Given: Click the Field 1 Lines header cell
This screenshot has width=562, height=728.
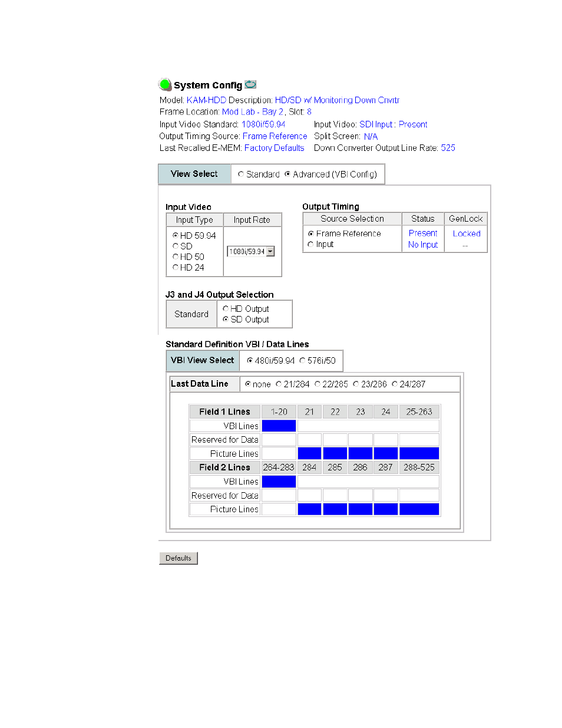Looking at the screenshot, I should point(224,412).
